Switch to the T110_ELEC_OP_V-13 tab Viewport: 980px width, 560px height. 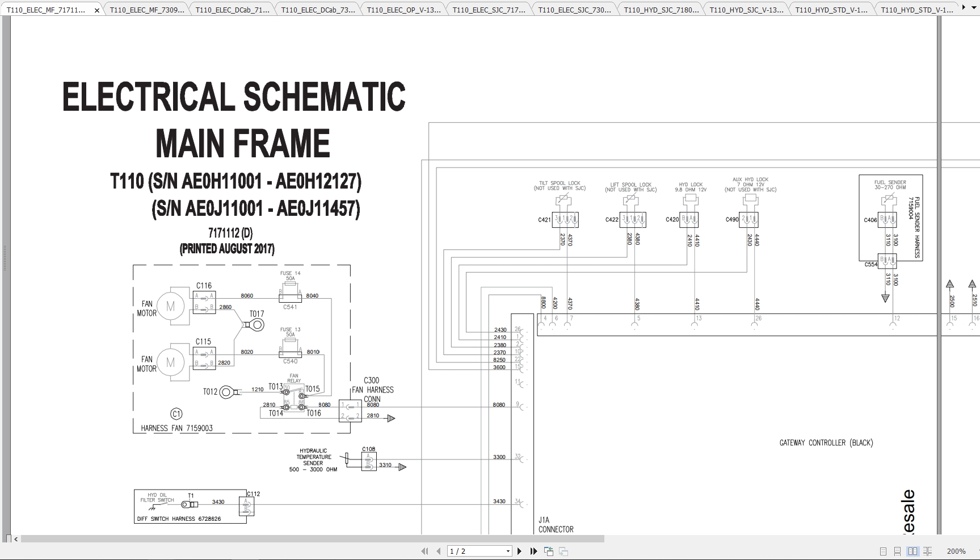pos(403,9)
